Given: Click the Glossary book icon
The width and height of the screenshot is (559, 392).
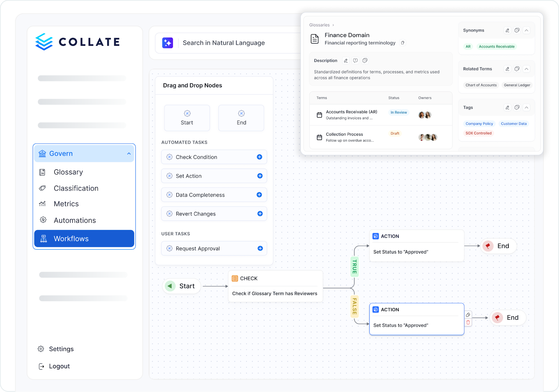Looking at the screenshot, I should pos(42,172).
